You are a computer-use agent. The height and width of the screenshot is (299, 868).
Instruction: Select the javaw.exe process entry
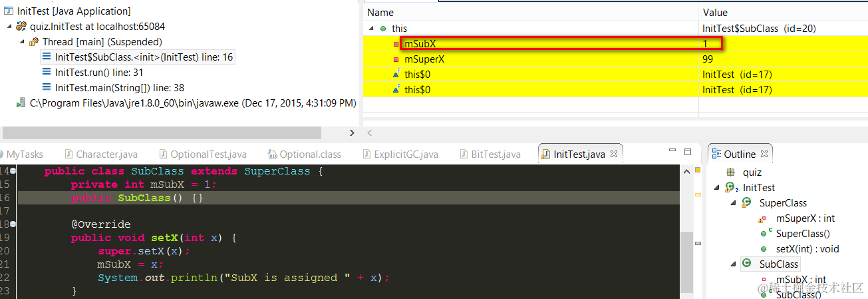193,103
